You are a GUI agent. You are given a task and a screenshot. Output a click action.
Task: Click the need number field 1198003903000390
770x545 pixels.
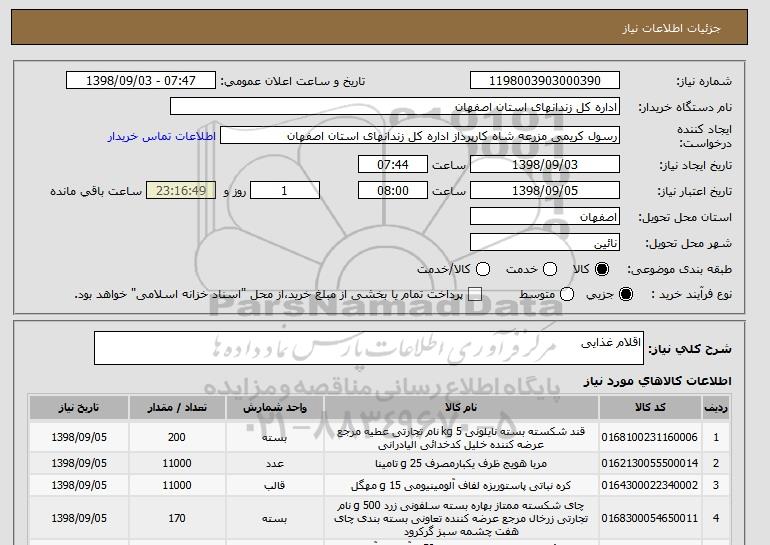(545, 81)
